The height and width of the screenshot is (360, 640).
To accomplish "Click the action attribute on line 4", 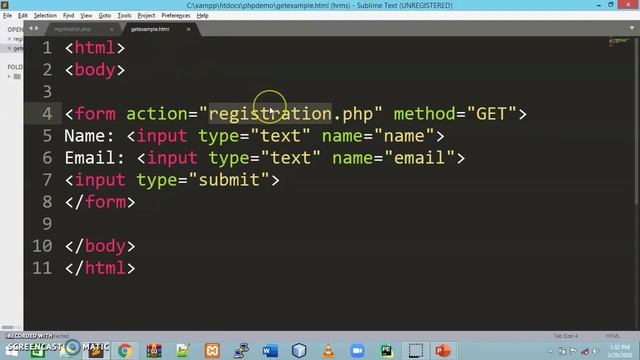I will [157, 114].
